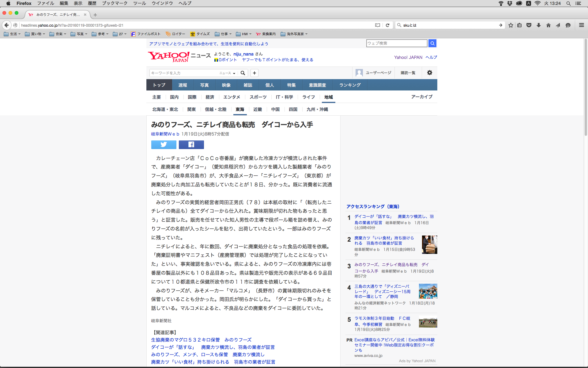588x368 pixels.
Task: Click the blue web search magnifier button
Action: [432, 43]
